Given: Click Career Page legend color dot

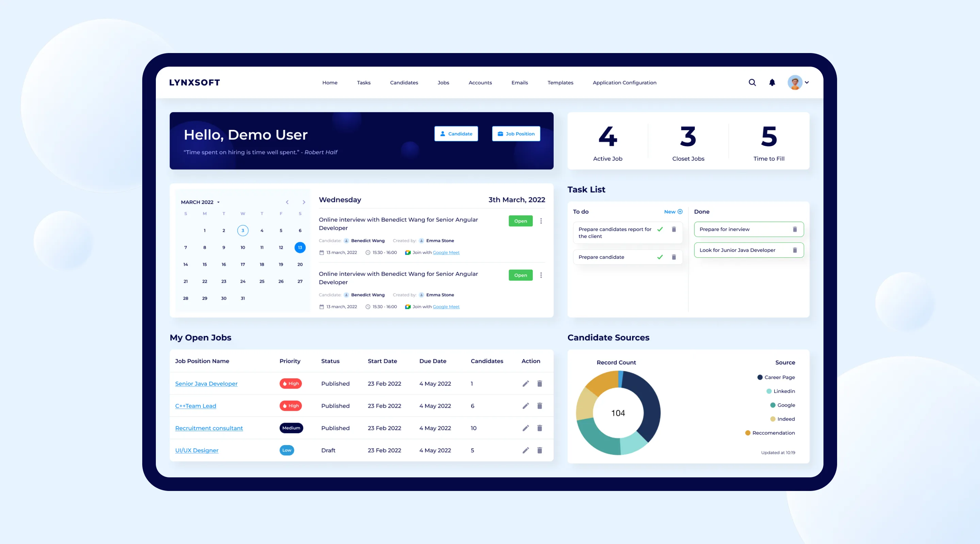Looking at the screenshot, I should click(760, 377).
